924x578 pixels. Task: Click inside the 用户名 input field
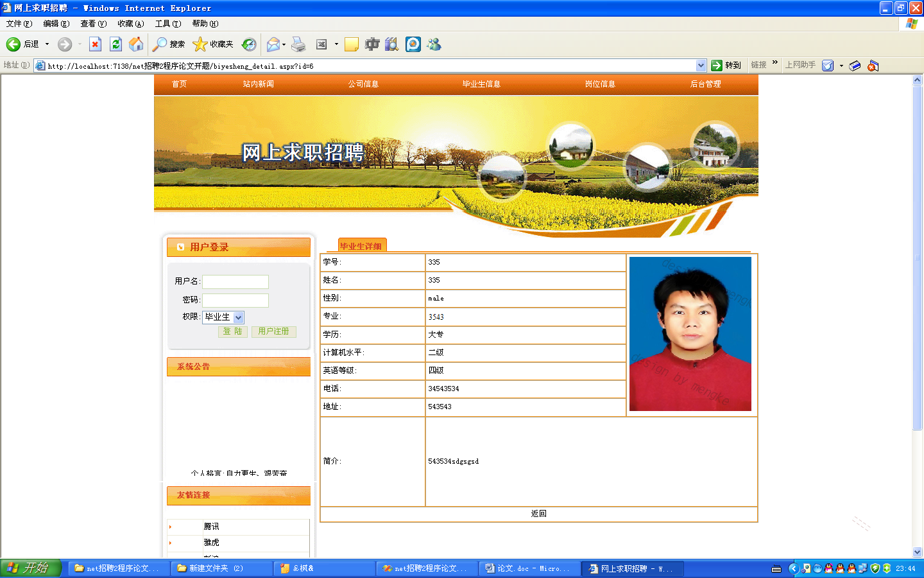point(235,281)
